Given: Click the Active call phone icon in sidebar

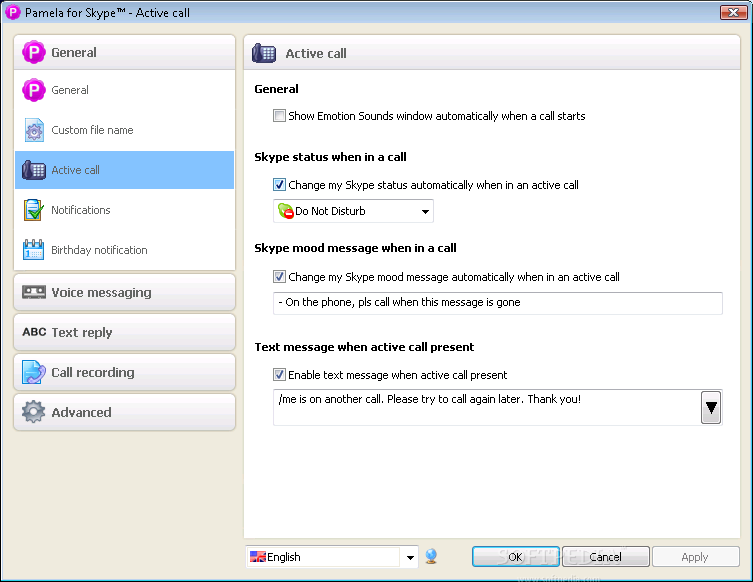Looking at the screenshot, I should [34, 170].
